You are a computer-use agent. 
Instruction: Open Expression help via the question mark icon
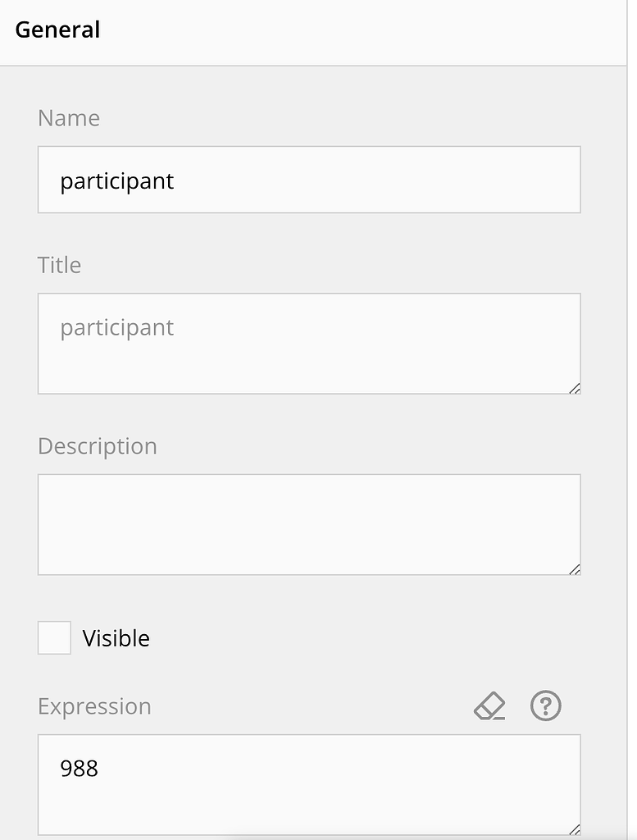(545, 705)
